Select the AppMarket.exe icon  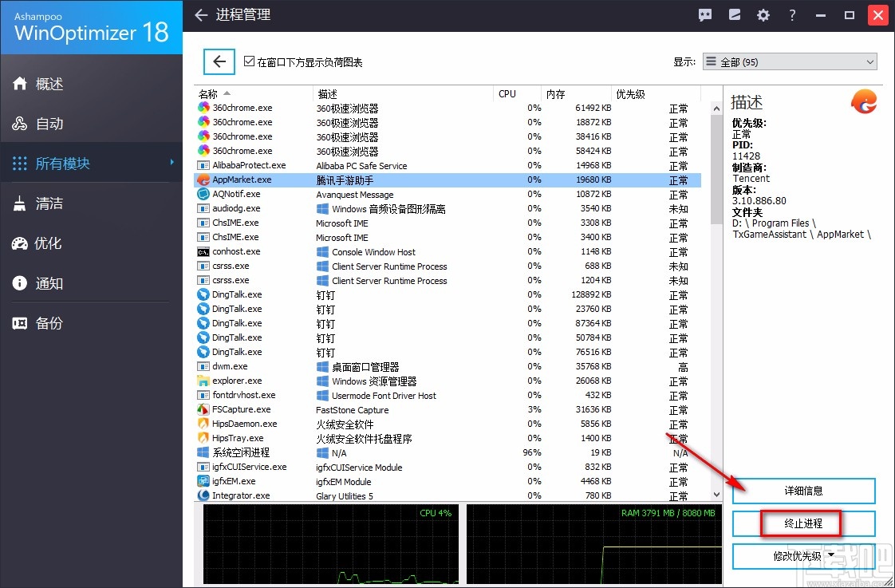click(x=203, y=180)
